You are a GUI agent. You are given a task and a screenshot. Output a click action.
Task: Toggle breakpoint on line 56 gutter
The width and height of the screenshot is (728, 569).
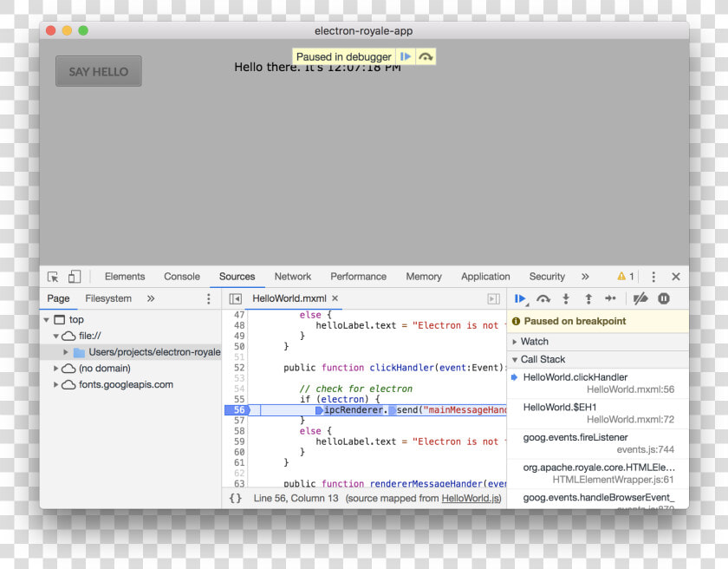point(237,409)
